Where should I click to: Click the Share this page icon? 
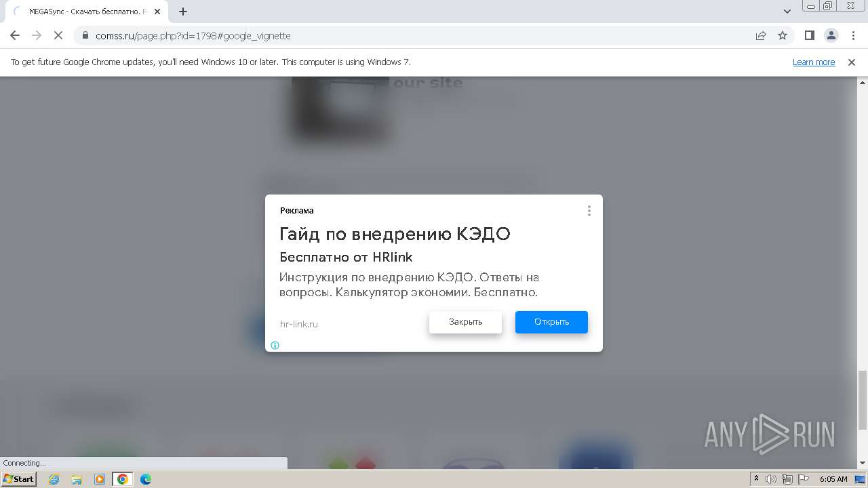pyautogui.click(x=761, y=36)
